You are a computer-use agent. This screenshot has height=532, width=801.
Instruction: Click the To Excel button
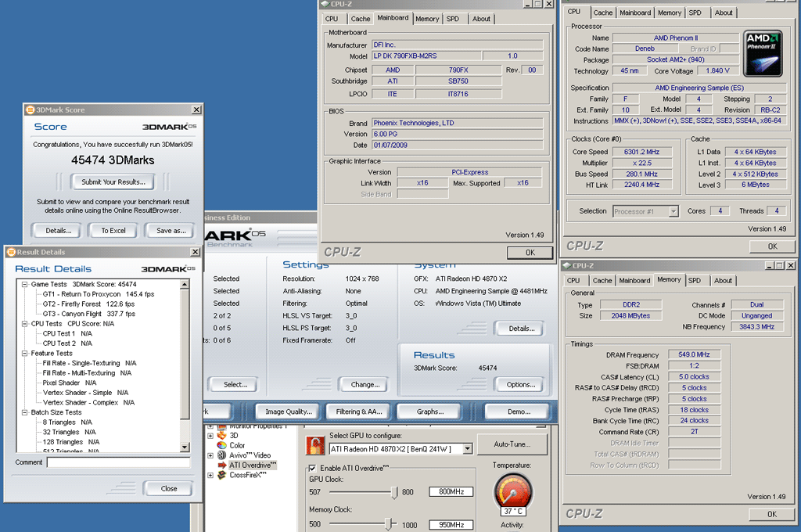(x=113, y=231)
